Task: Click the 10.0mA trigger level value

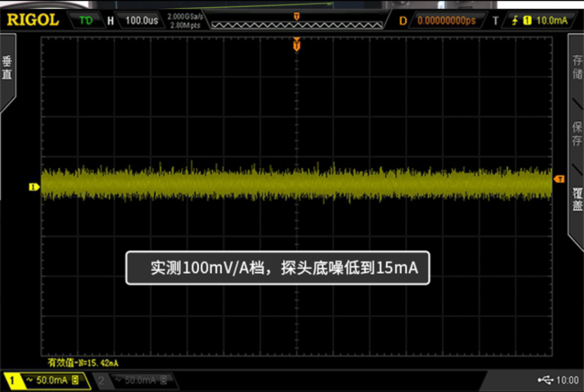Action: click(552, 20)
